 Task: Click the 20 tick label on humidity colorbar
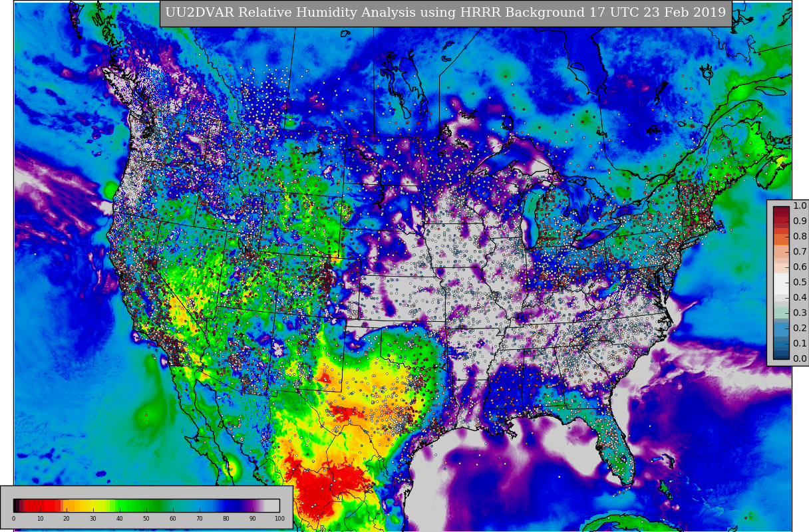pos(67,519)
